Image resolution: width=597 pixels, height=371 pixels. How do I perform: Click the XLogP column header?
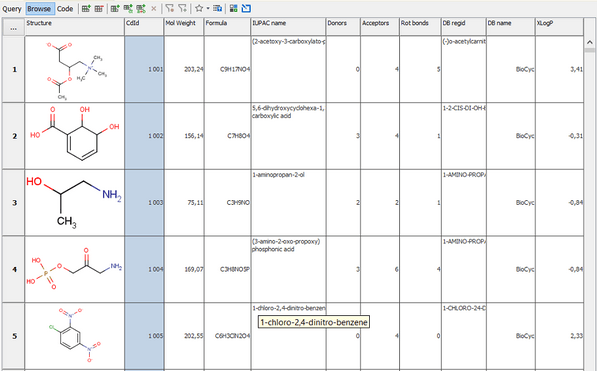tap(560, 27)
